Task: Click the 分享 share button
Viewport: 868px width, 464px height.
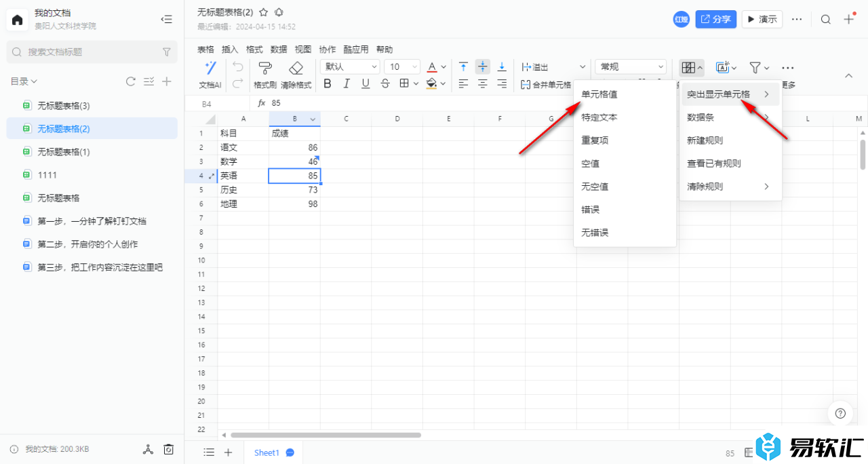Action: (716, 19)
